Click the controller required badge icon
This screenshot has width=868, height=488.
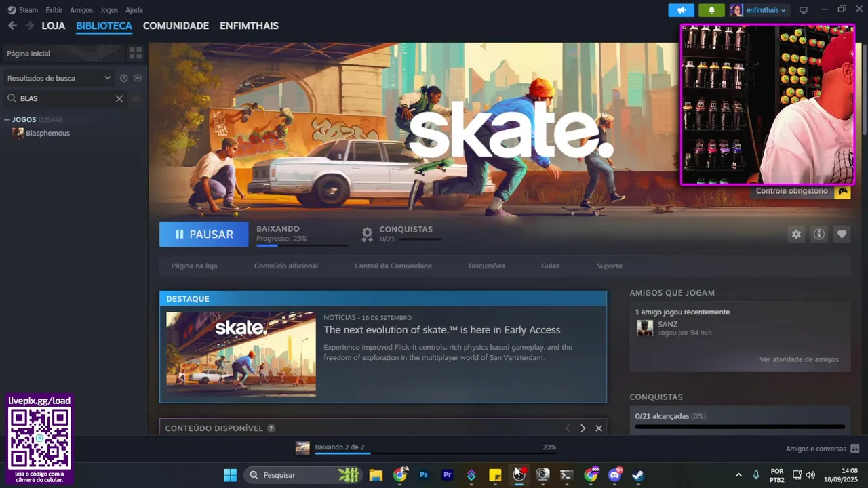[842, 191]
